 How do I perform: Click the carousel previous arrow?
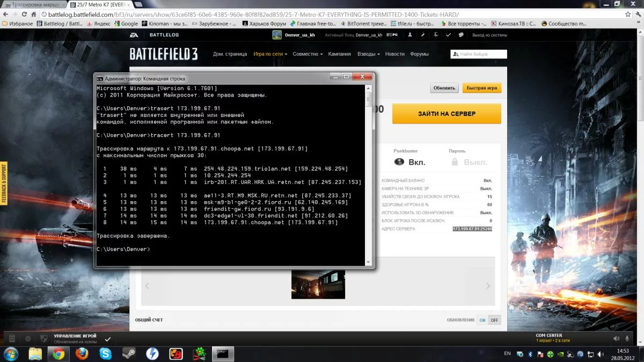point(147,286)
